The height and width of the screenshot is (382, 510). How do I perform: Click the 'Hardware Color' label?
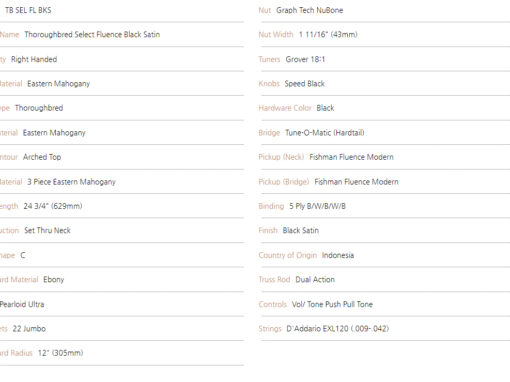285,108
